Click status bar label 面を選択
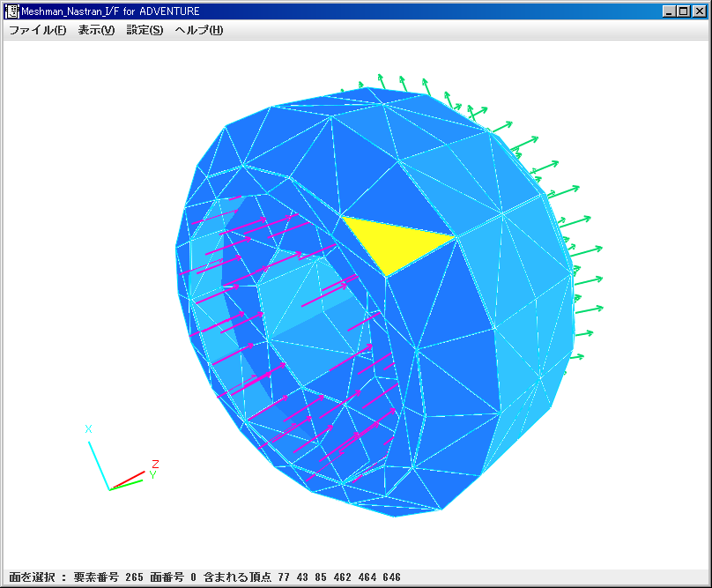The width and height of the screenshot is (712, 588). (x=32, y=577)
